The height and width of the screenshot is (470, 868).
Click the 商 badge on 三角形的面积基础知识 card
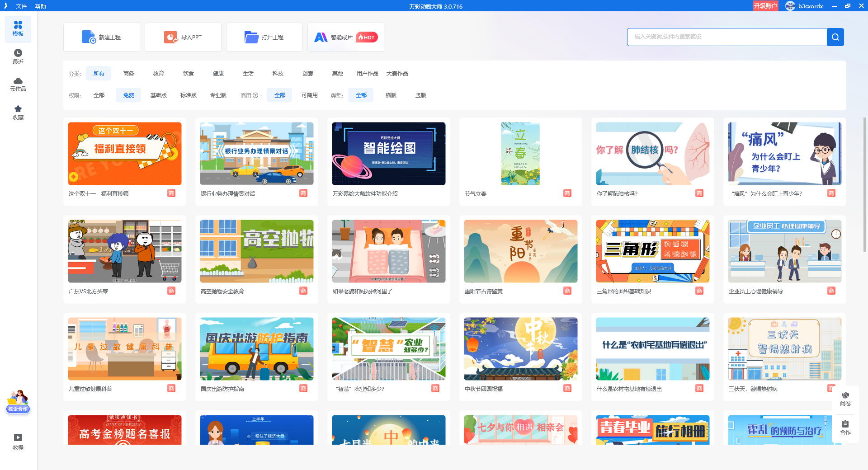pos(699,291)
